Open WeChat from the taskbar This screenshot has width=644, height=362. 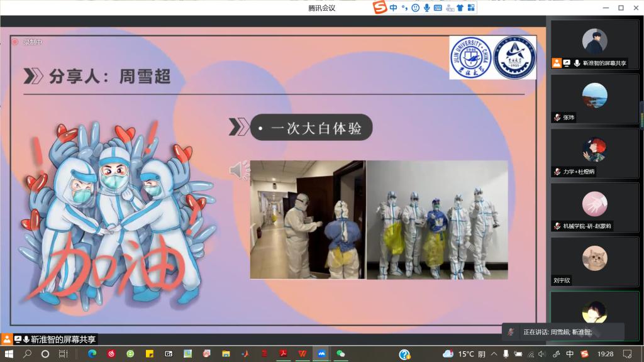pos(340,354)
